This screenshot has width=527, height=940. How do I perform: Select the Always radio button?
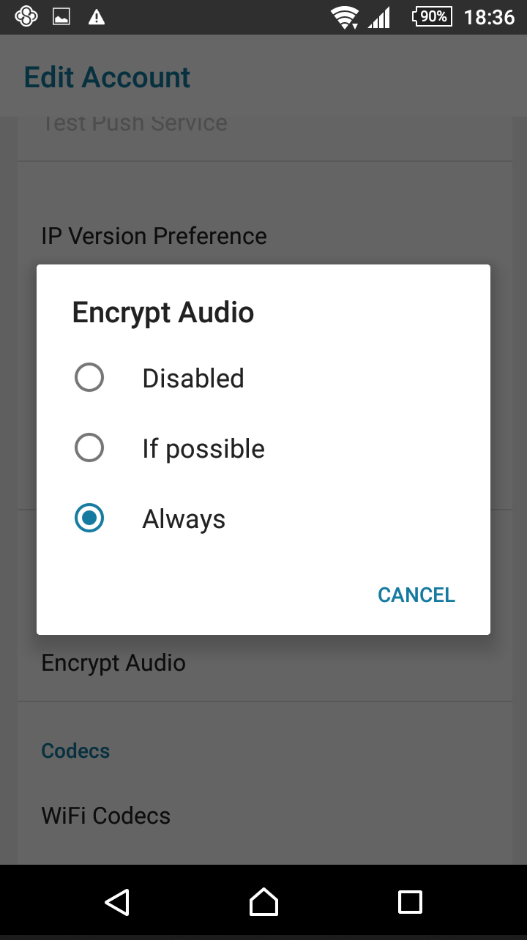pyautogui.click(x=89, y=518)
